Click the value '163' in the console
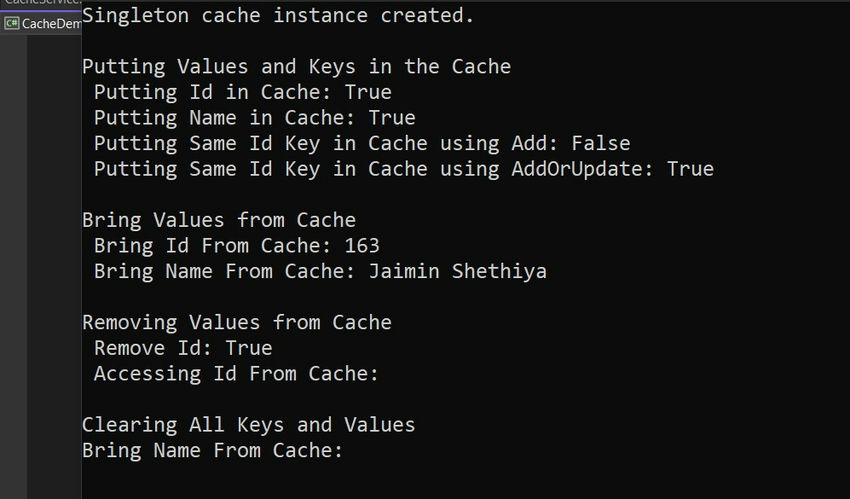 (x=362, y=245)
